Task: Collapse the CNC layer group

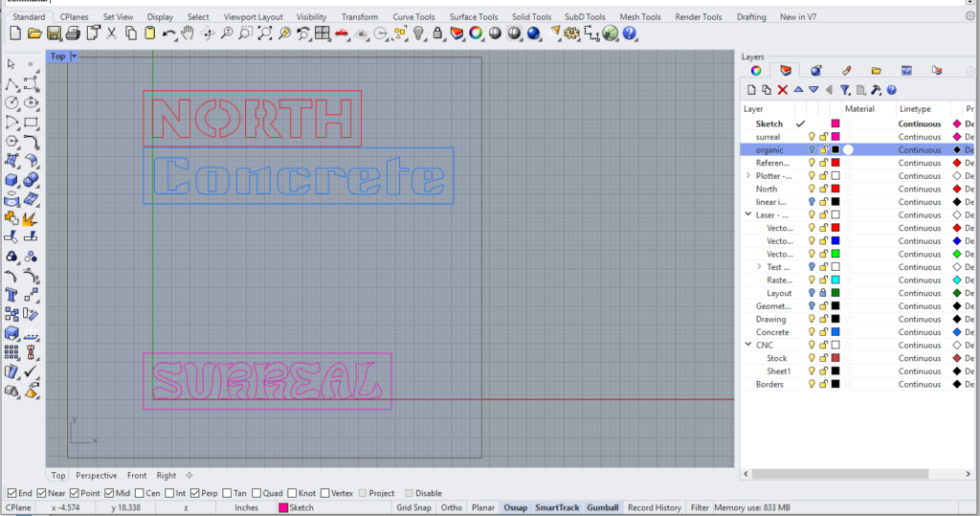Action: coord(748,345)
